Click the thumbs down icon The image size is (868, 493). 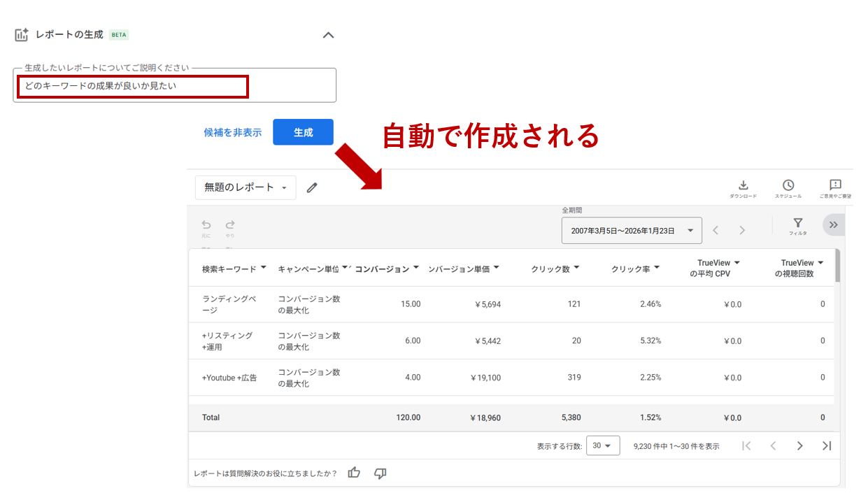tap(380, 473)
